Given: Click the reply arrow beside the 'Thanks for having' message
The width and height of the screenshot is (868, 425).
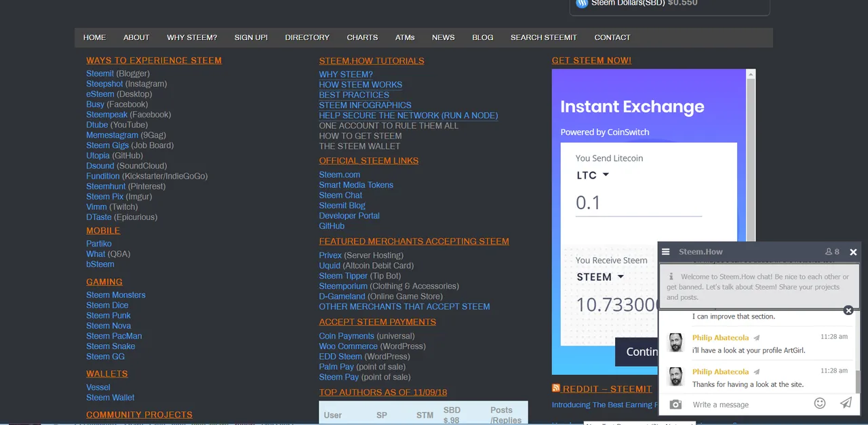Looking at the screenshot, I should point(757,372).
